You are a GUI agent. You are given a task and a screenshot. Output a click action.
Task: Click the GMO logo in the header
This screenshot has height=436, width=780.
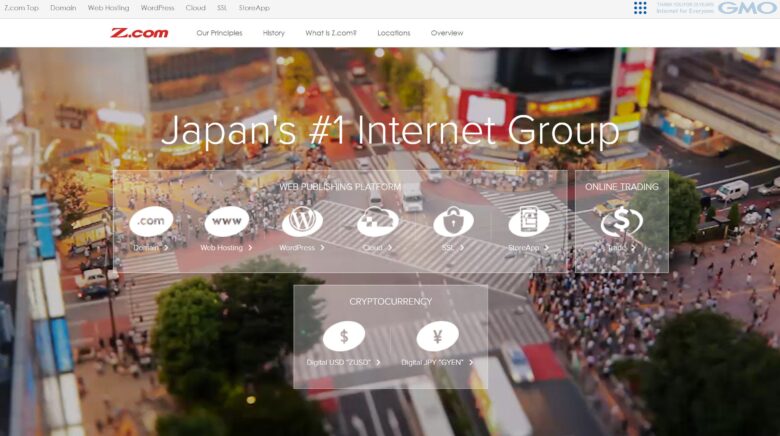pyautogui.click(x=747, y=8)
